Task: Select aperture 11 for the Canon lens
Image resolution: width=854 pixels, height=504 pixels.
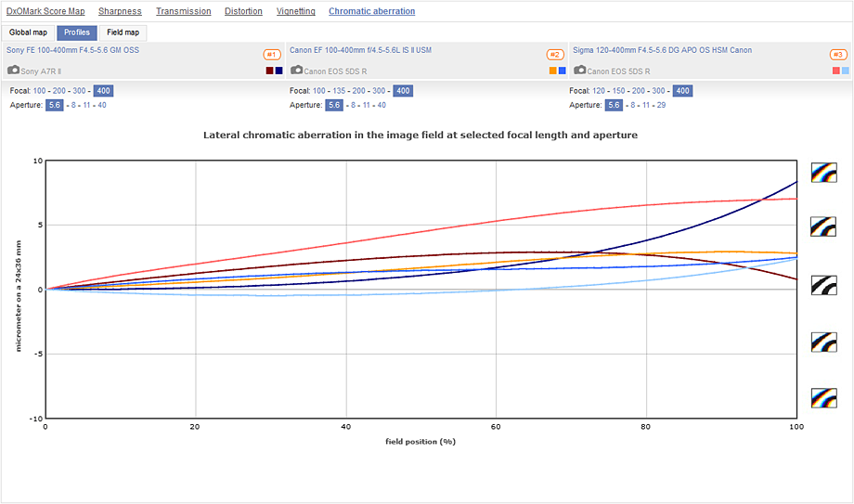Action: pos(367,105)
